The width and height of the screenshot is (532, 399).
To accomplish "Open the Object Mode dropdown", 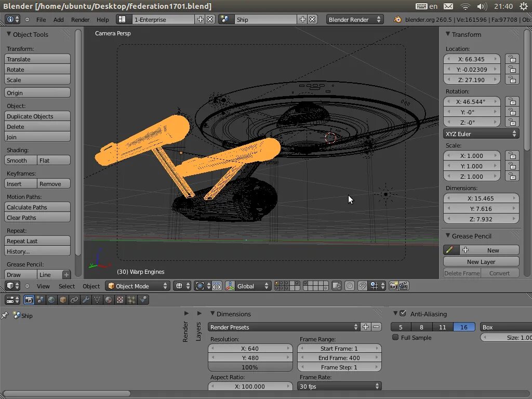I will point(137,286).
